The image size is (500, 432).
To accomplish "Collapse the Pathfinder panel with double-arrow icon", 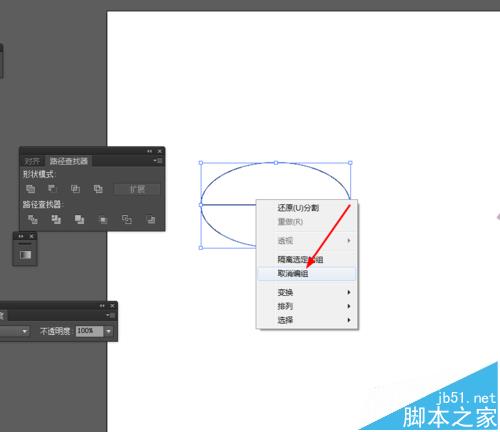I will coord(150,151).
